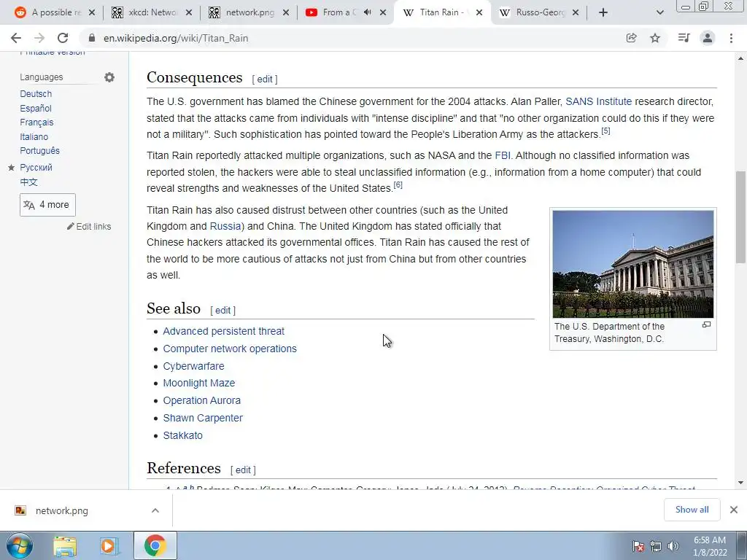Click the forward navigation arrow
Image resolution: width=747 pixels, height=560 pixels.
click(x=39, y=38)
